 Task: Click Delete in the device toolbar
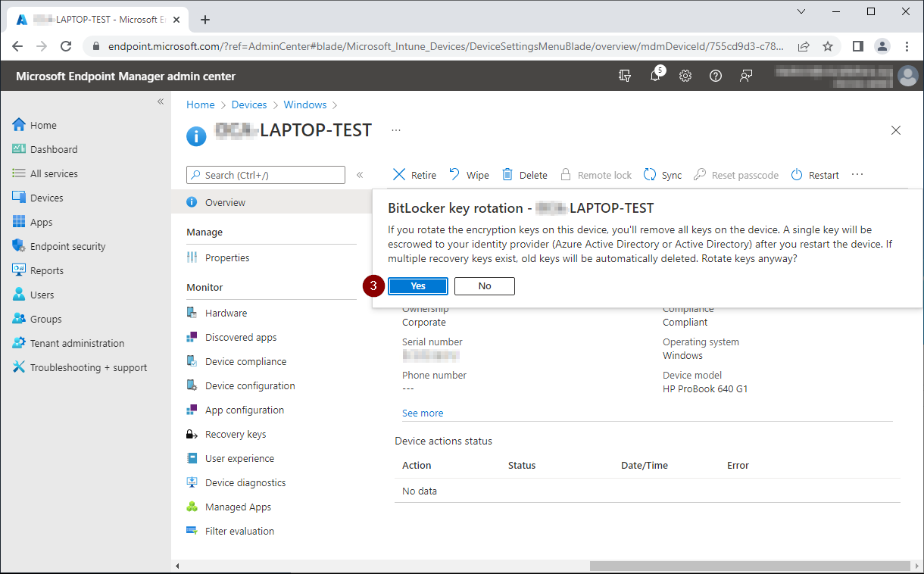point(525,175)
